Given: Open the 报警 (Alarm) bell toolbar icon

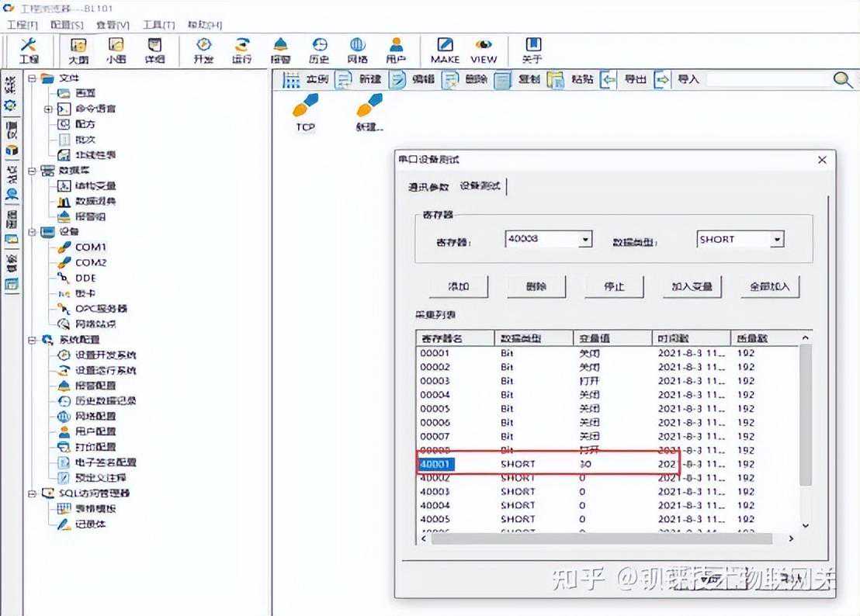Looking at the screenshot, I should coord(280,50).
